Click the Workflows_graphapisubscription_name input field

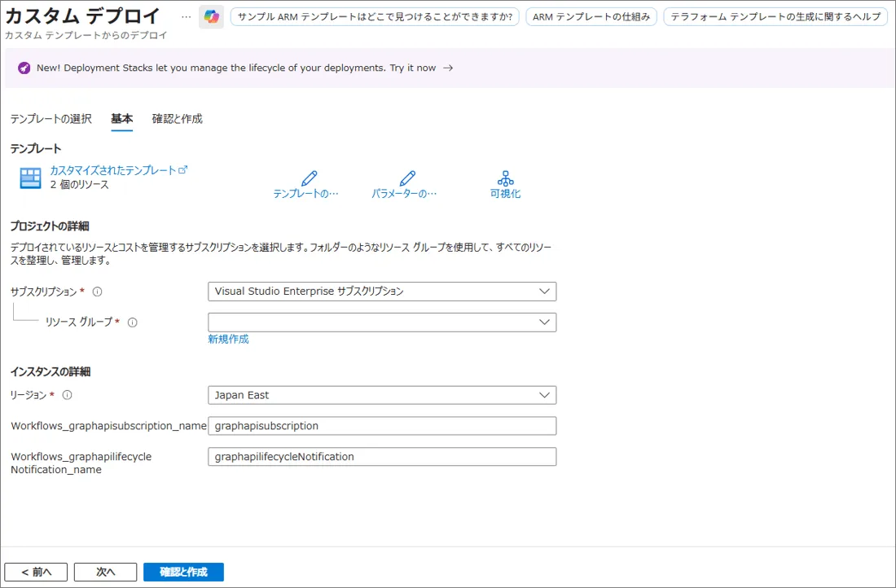click(x=382, y=426)
